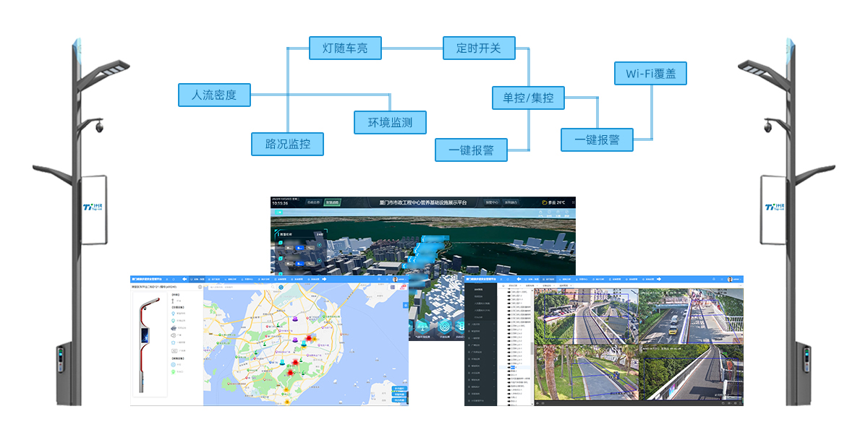Open the highlighted green tab in 3D dashboard
Image resolution: width=868 pixels, height=448 pixels.
(x=331, y=203)
